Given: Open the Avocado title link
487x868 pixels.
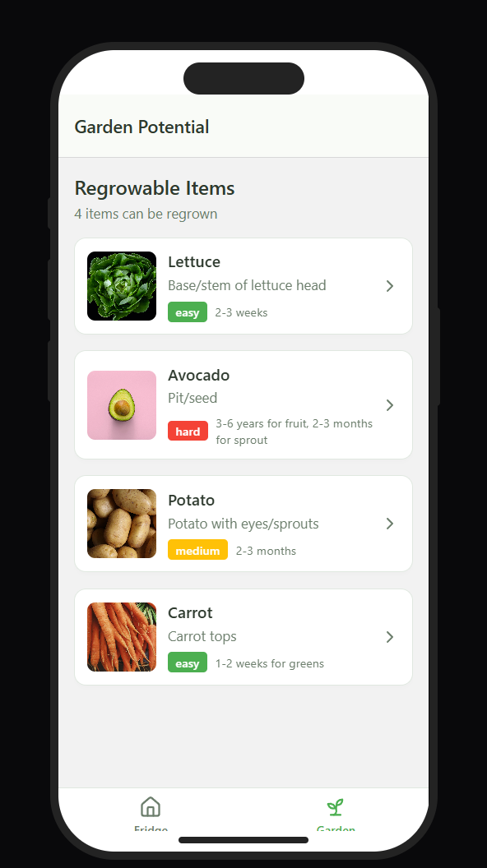Looking at the screenshot, I should 199,376.
